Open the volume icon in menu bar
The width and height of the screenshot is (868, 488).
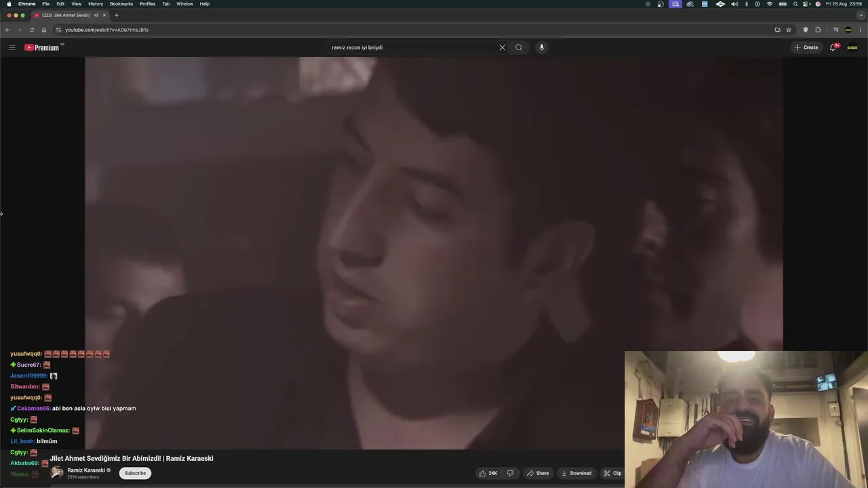[734, 4]
